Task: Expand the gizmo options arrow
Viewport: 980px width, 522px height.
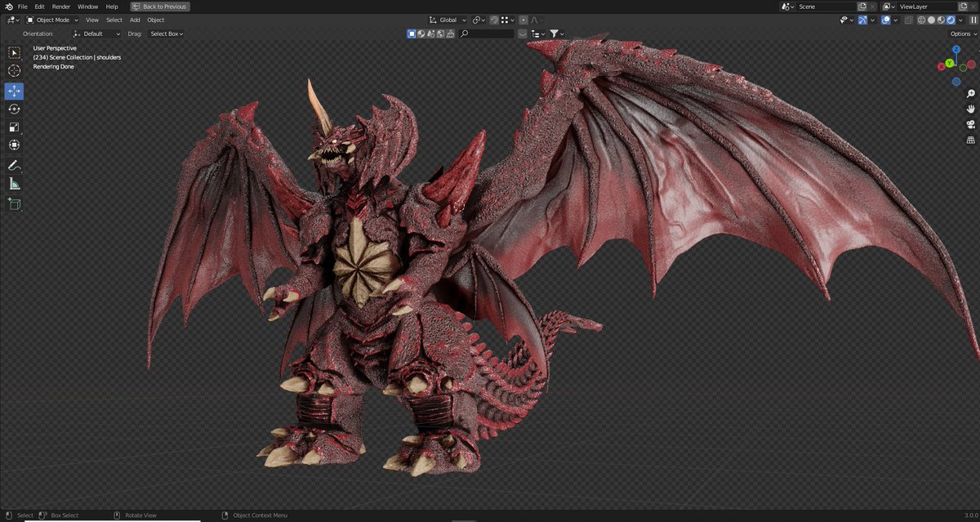Action: [x=872, y=20]
